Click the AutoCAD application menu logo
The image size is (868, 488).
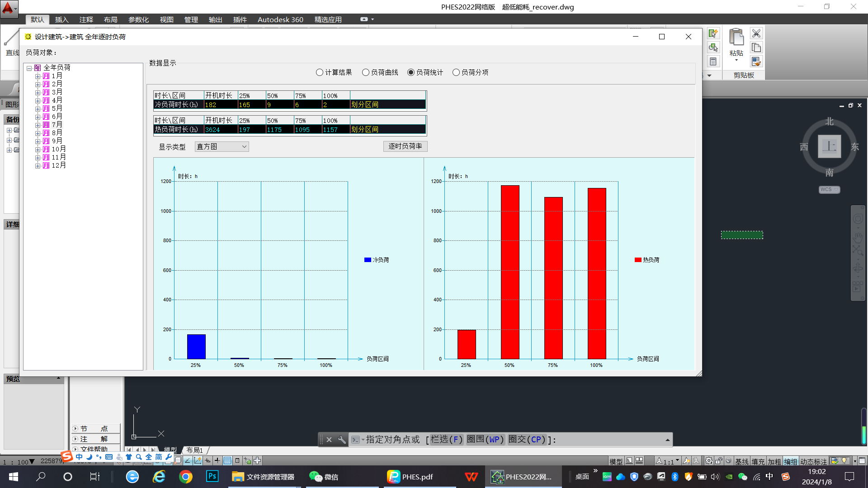pos(8,8)
